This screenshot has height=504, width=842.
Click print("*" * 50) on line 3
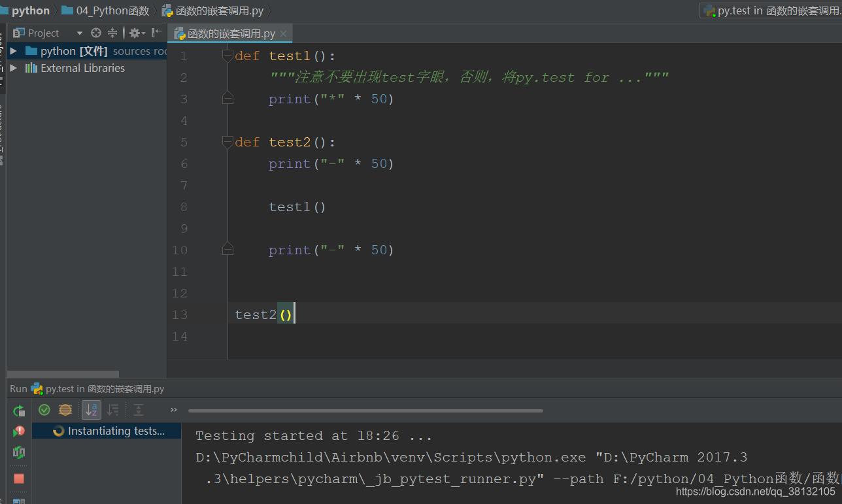(x=331, y=99)
